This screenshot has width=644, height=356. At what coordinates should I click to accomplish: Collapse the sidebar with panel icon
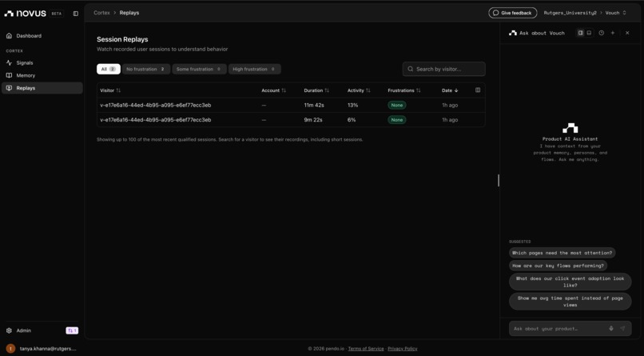point(76,14)
